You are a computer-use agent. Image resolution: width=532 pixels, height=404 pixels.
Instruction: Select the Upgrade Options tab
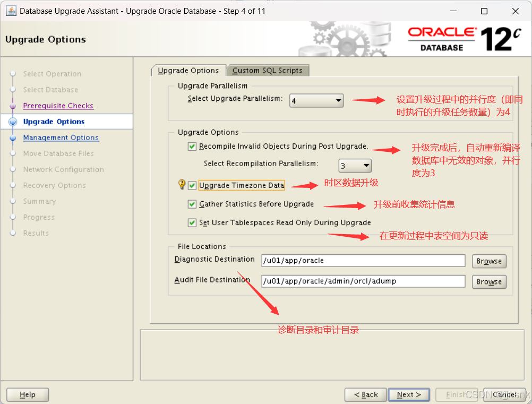188,70
